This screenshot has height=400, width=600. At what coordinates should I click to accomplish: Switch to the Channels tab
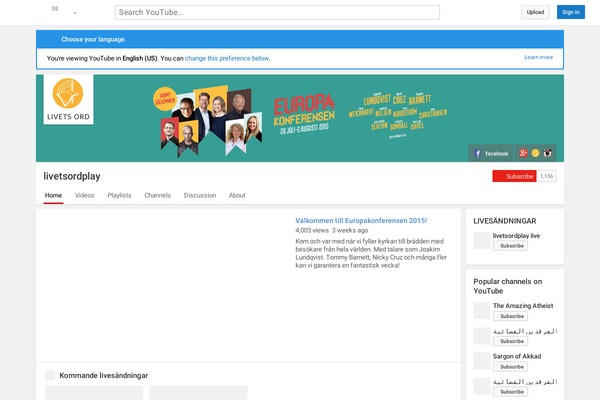[x=158, y=195]
